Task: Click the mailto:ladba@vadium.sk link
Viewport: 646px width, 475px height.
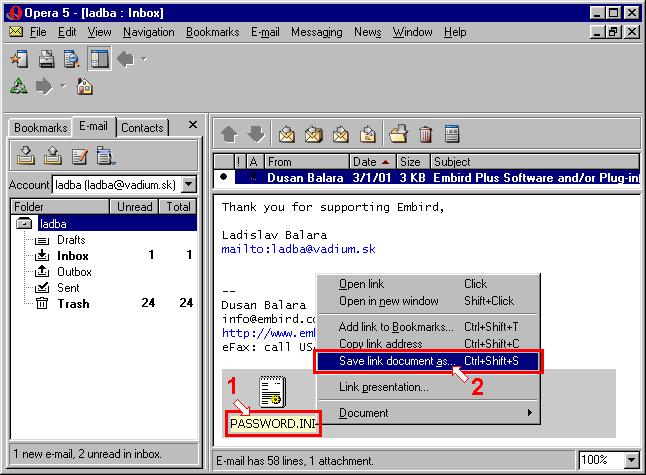Action: pyautogui.click(x=298, y=249)
